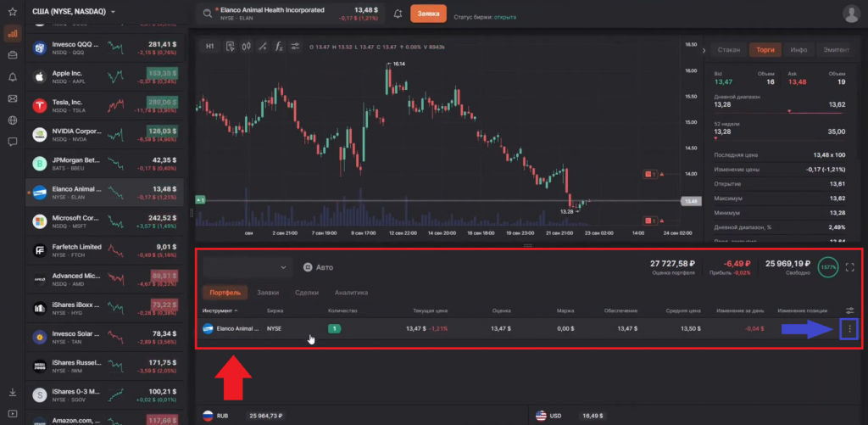Toggle the Авто mode switch

click(318, 267)
